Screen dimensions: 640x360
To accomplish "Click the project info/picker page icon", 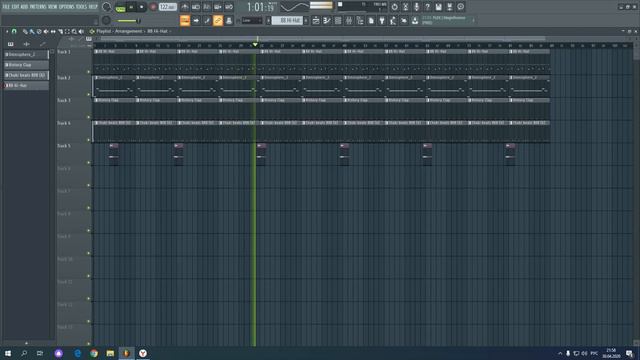I will (x=371, y=20).
